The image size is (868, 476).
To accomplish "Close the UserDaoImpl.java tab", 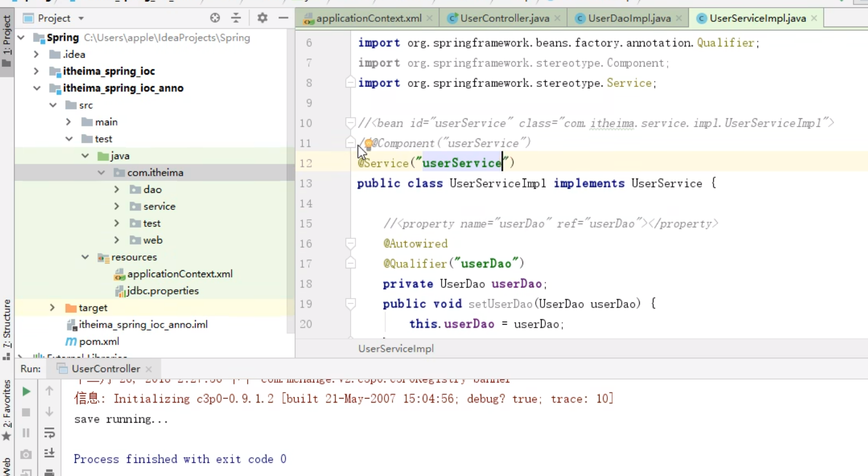I will point(679,18).
